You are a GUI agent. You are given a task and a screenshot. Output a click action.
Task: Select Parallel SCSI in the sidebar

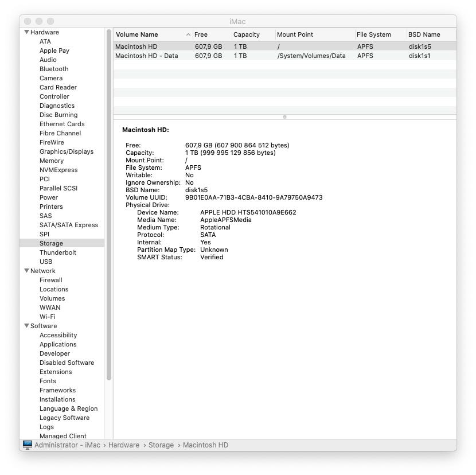point(58,188)
